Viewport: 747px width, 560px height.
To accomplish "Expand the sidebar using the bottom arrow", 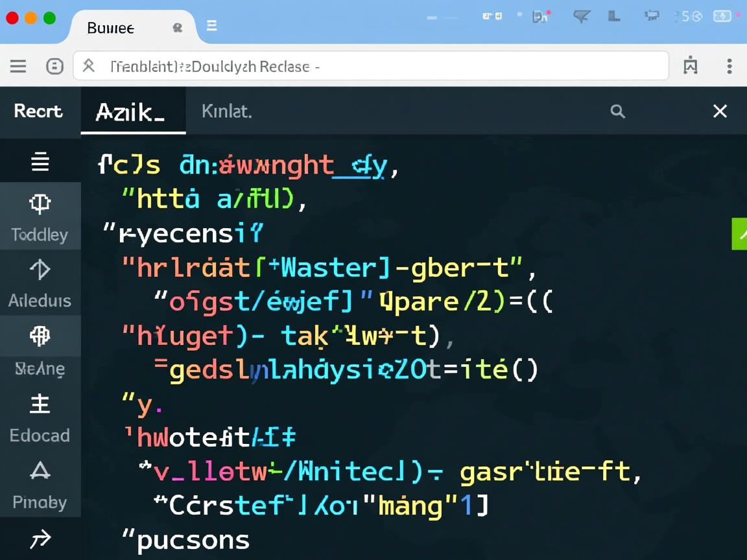I will pos(40,539).
